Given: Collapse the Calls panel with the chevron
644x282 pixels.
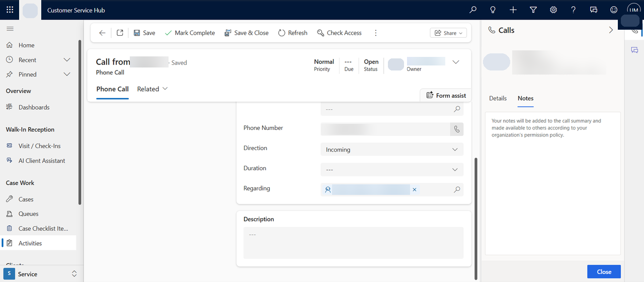Looking at the screenshot, I should pyautogui.click(x=611, y=30).
